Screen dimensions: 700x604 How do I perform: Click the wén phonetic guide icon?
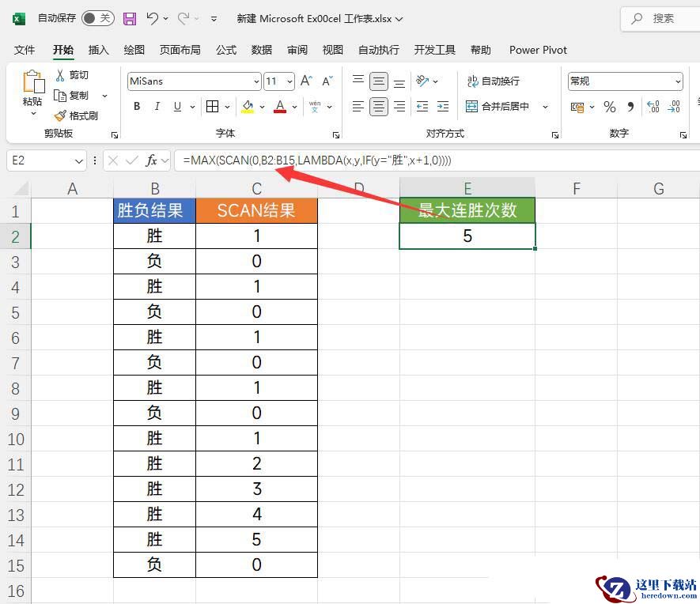pos(315,106)
